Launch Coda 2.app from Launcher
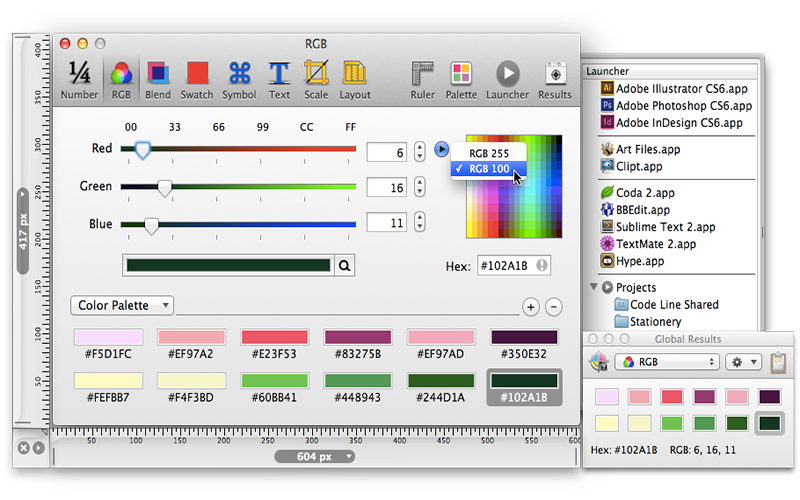The image size is (800, 500). tap(638, 193)
